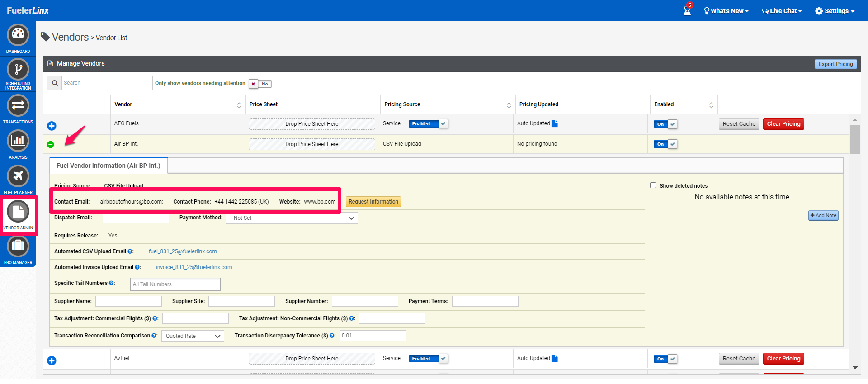Check the Show deleted notes checkbox
Image resolution: width=868 pixels, height=384 pixels.
(x=653, y=185)
